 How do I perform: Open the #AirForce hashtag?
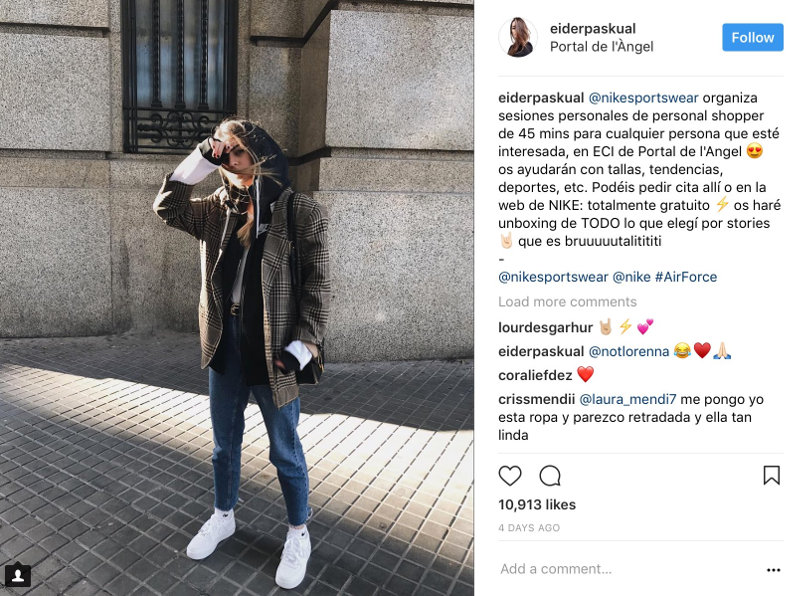[686, 277]
